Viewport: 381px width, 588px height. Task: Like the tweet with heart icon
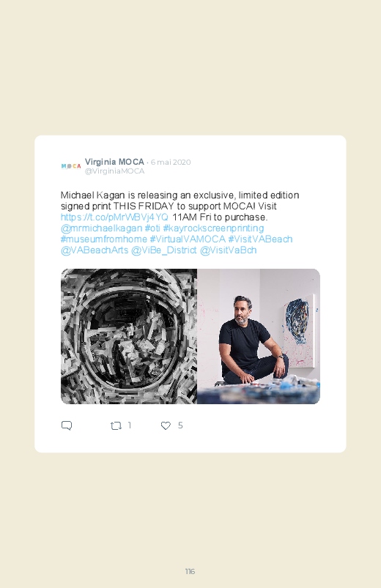coord(166,425)
